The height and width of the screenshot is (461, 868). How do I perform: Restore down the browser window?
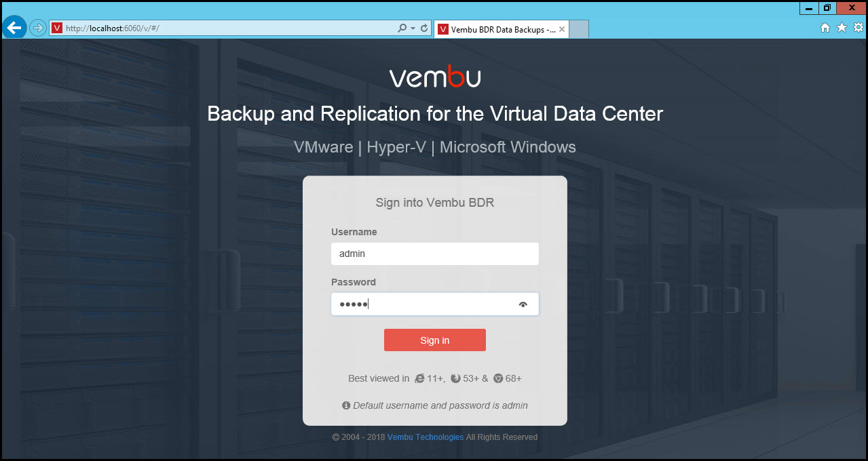[827, 8]
